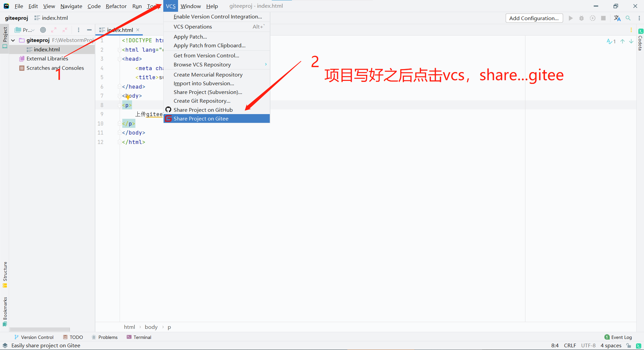Click the Codota icon in status bar
The height and width of the screenshot is (350, 644).
click(639, 346)
